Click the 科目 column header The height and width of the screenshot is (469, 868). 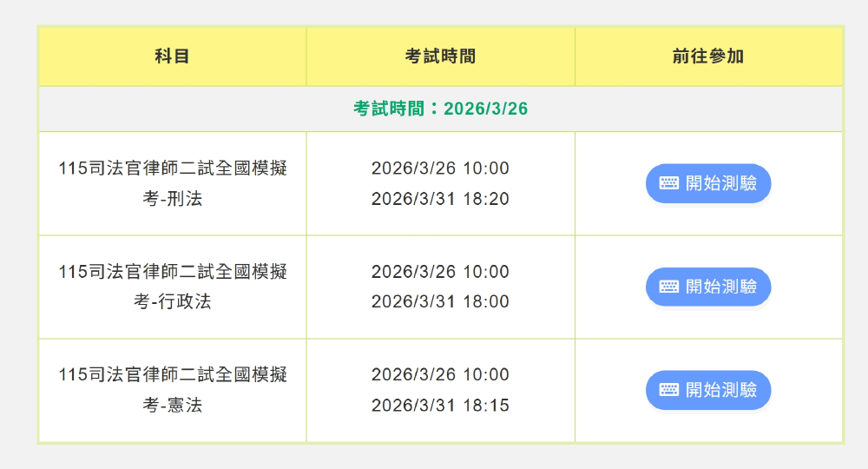pos(172,56)
